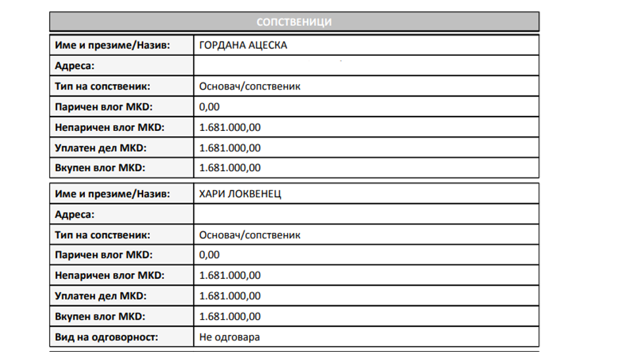Viewport: 644px width, 352px height.
Task: Click Уплатен дел MKD amount for ГОРДАНА АЦЕСКА
Action: coord(230,147)
